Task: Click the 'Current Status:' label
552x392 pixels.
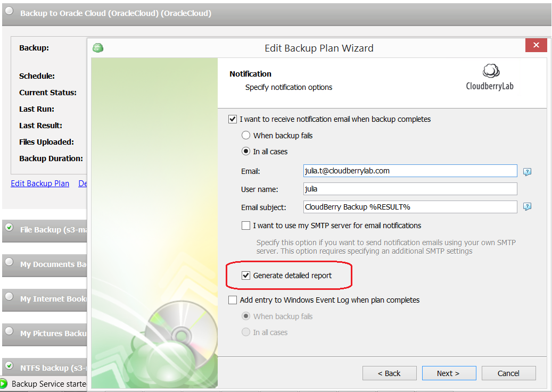Action: click(48, 93)
